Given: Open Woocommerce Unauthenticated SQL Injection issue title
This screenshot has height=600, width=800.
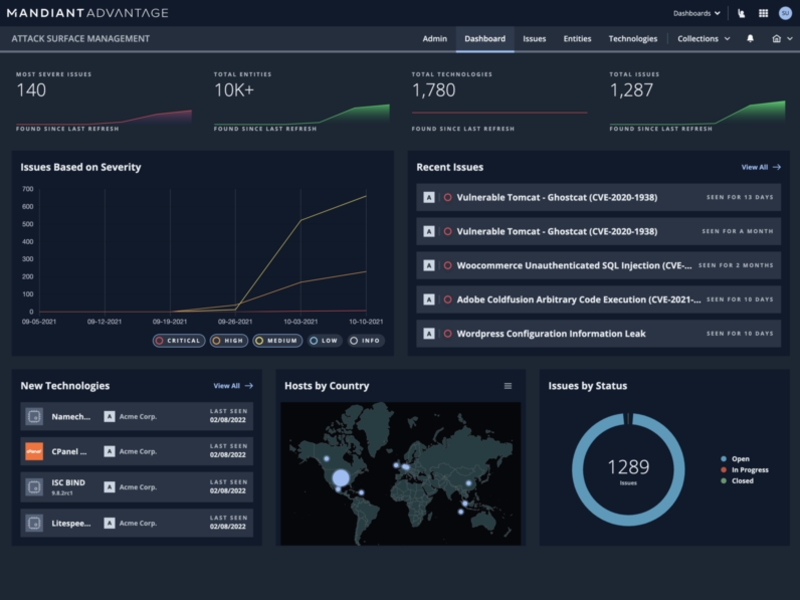Looking at the screenshot, I should click(x=574, y=265).
